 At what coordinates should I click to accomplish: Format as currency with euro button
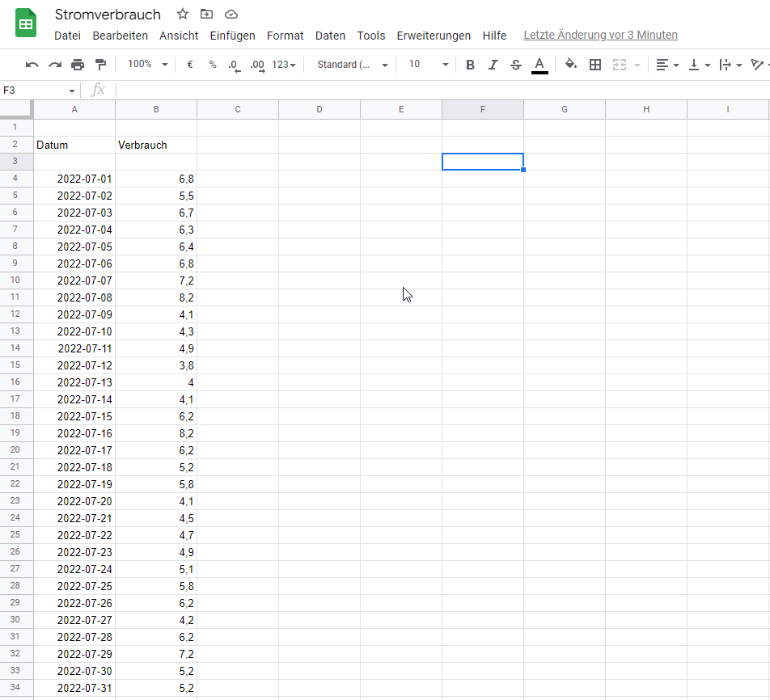[190, 65]
